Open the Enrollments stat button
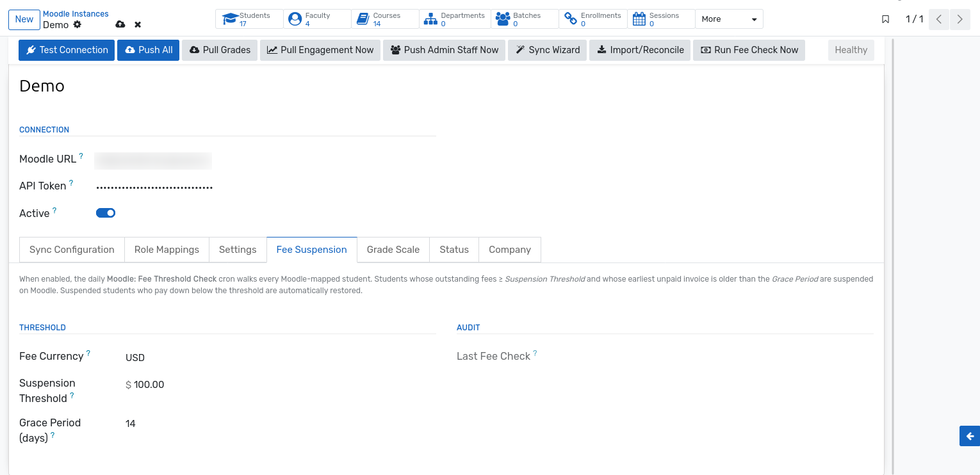The width and height of the screenshot is (980, 475). (x=592, y=19)
